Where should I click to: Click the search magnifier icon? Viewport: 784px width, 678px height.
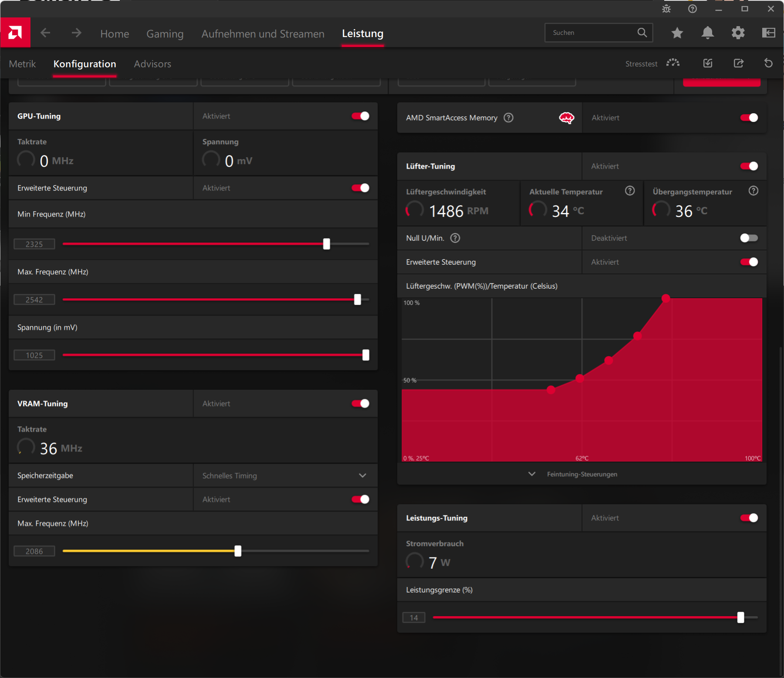[x=642, y=33]
